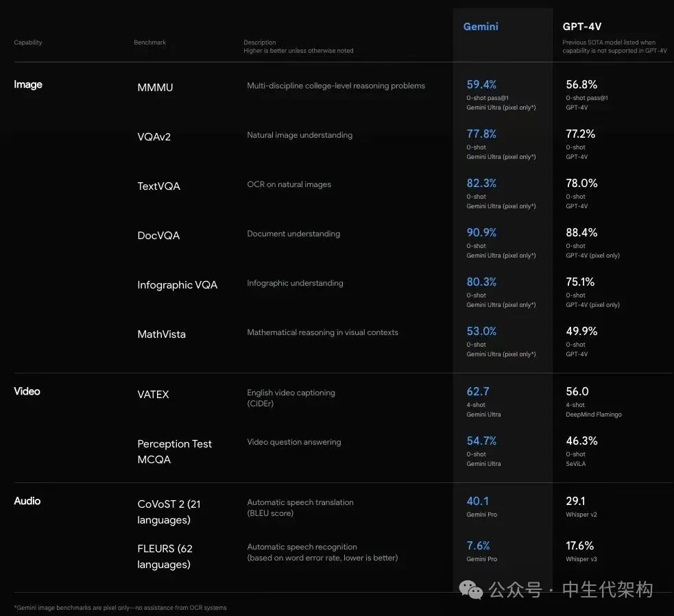674x616 pixels.
Task: Choose the MathVista benchmark label
Action: click(x=161, y=334)
